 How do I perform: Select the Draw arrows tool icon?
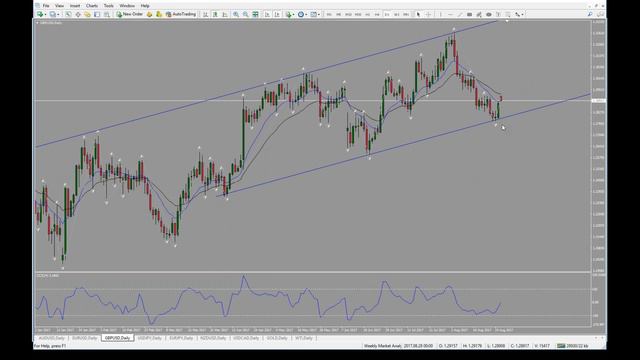518,14
